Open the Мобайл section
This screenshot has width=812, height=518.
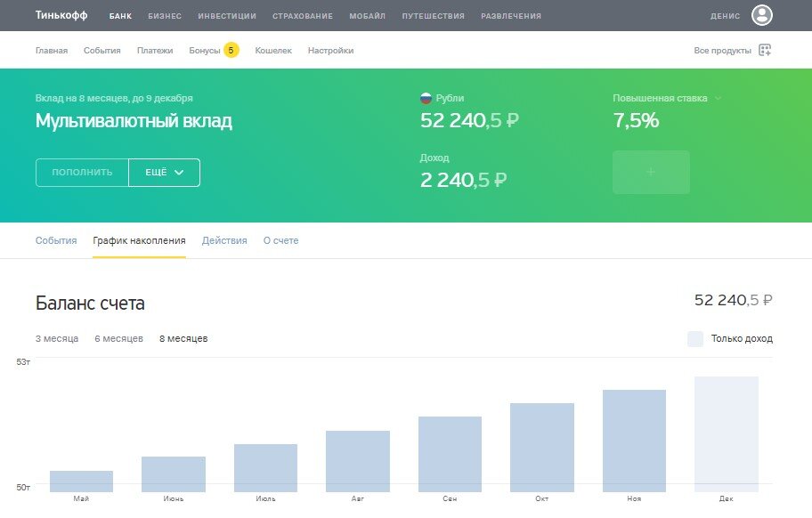pos(367,16)
